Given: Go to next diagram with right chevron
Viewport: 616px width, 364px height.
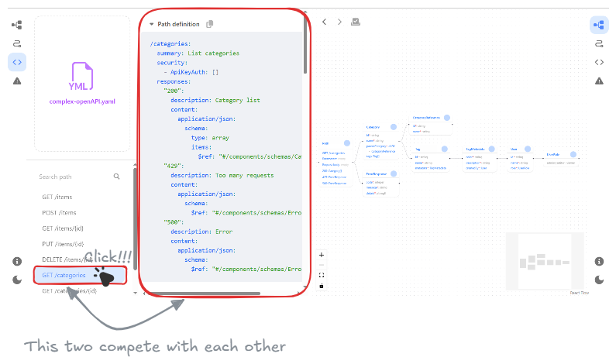Looking at the screenshot, I should (339, 22).
